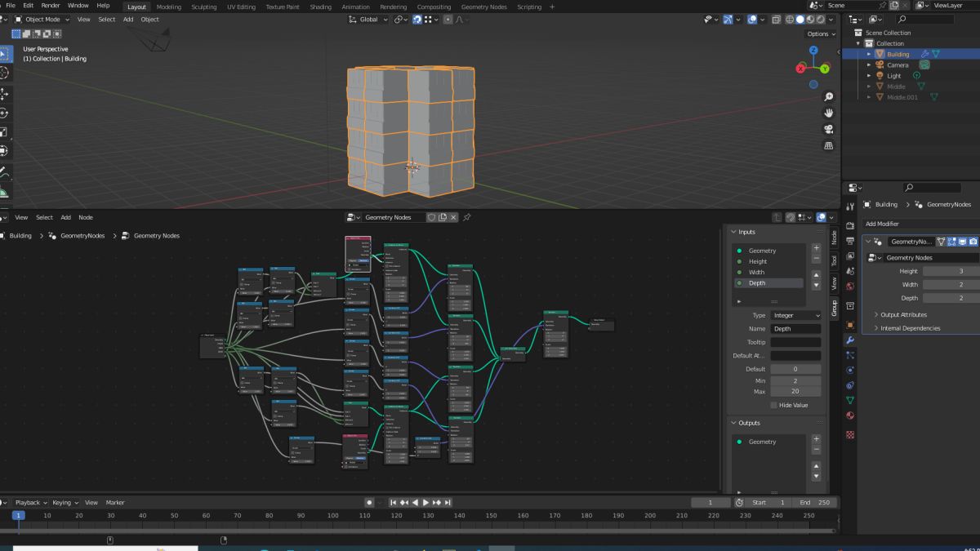
Task: Click plus button to add group input
Action: (816, 248)
